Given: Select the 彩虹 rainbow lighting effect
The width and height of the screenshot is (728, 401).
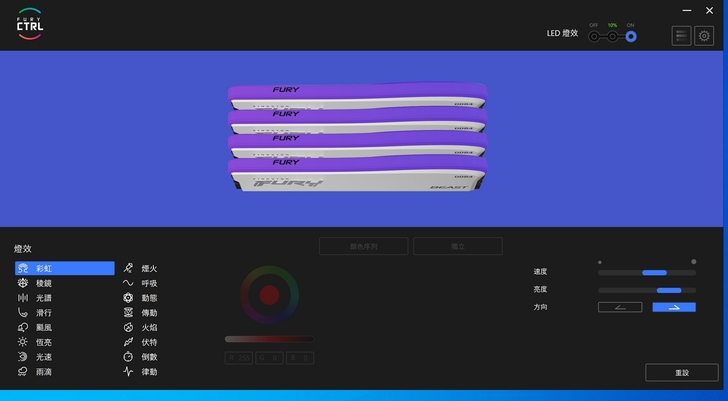Looking at the screenshot, I should pos(65,268).
